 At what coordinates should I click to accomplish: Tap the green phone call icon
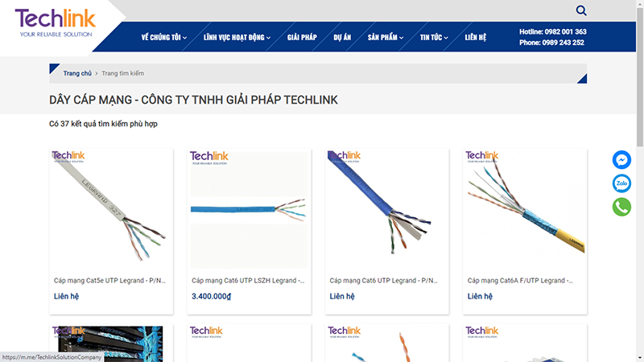(621, 207)
